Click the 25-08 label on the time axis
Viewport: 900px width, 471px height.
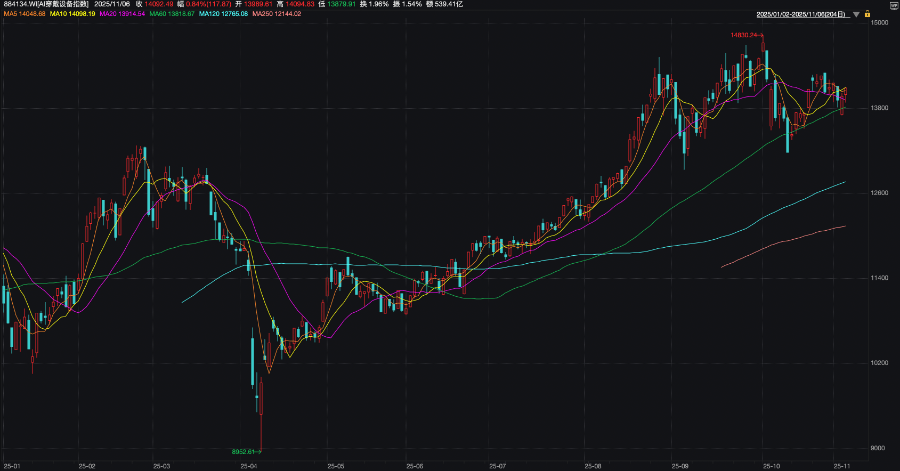593,466
